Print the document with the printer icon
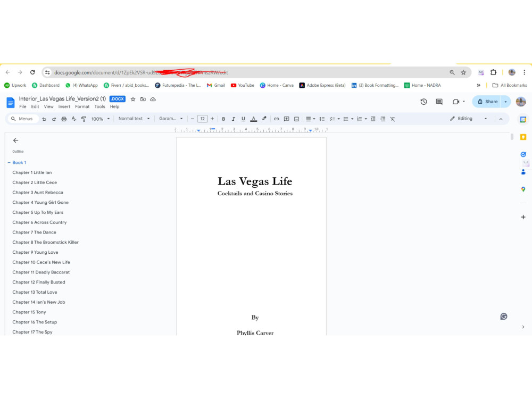Screen dimensions: 532x399 (x=64, y=119)
